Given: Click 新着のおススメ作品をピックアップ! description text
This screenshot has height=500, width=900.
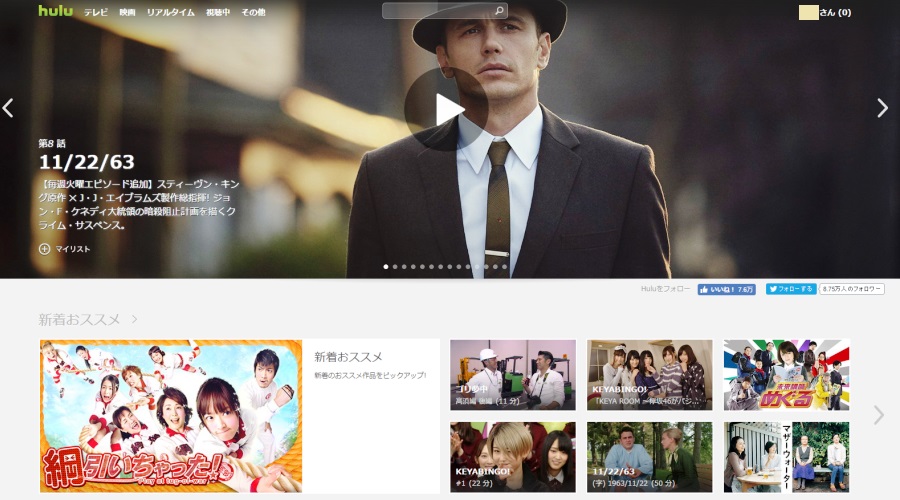Looking at the screenshot, I should click(x=370, y=375).
